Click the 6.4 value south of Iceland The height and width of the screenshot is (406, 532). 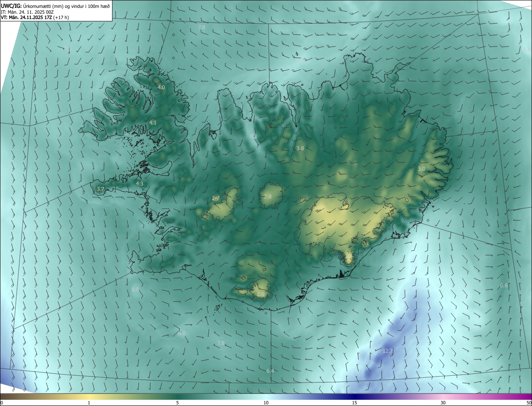(270, 371)
